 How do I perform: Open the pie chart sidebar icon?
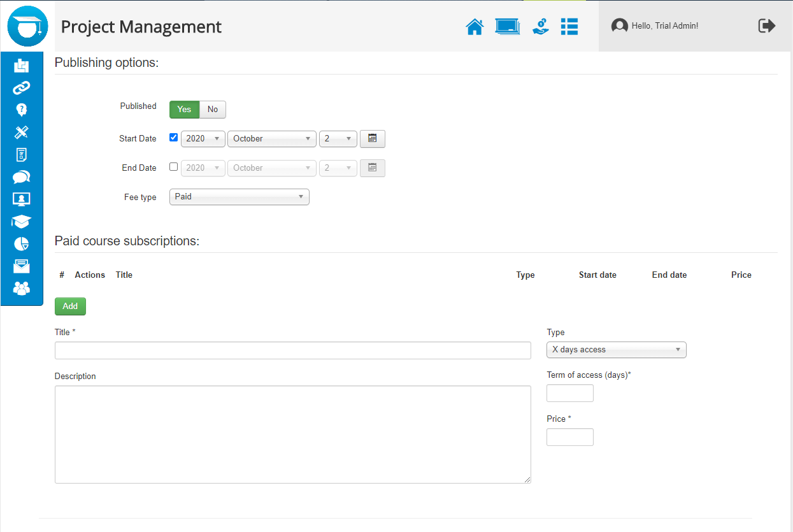(x=22, y=244)
